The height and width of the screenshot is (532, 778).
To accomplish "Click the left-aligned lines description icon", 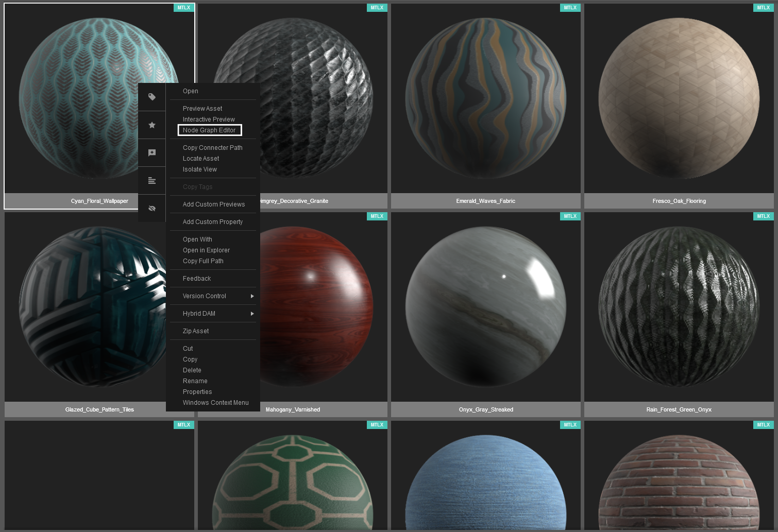I will point(152,181).
